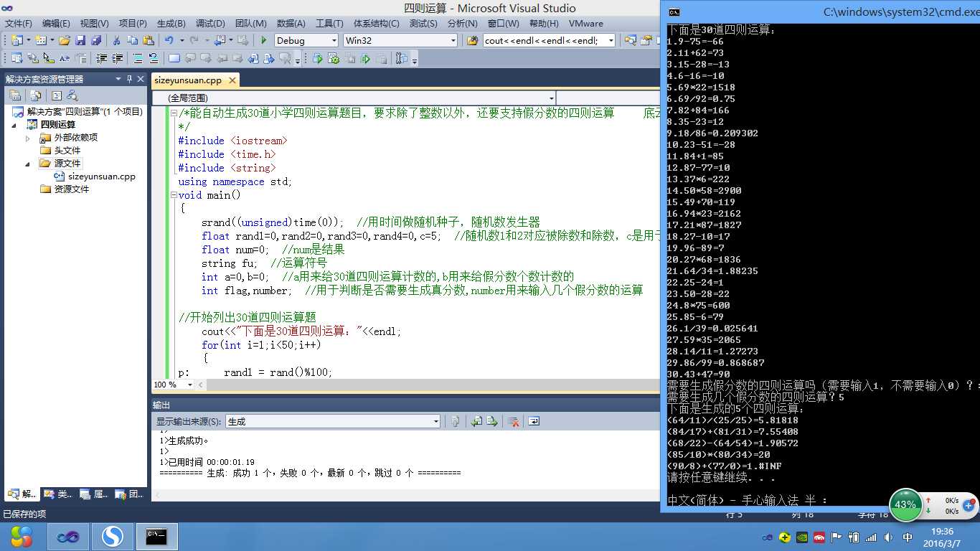Open the Tools (工具) menu
The width and height of the screenshot is (980, 551).
coord(329,24)
